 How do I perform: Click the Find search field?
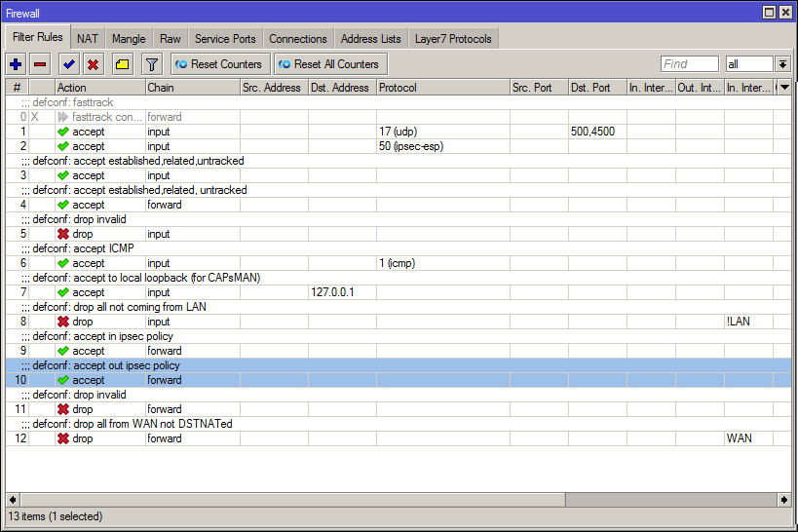coord(689,64)
